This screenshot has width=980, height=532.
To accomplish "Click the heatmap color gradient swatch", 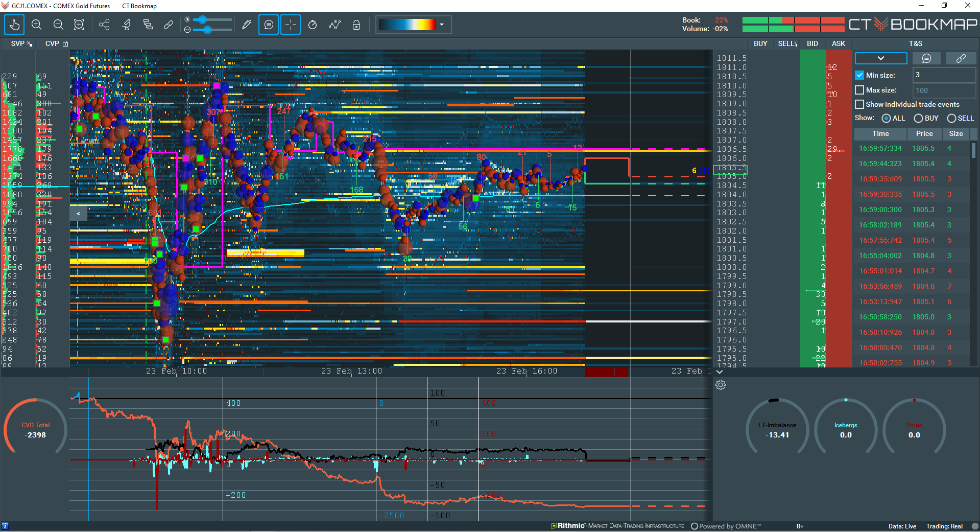I will tap(407, 25).
